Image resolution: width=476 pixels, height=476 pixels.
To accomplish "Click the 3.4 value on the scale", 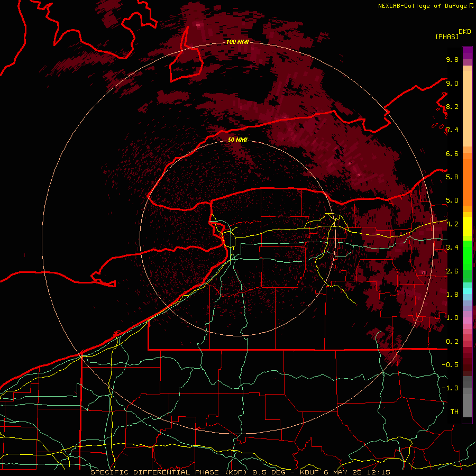I will 452,248.
